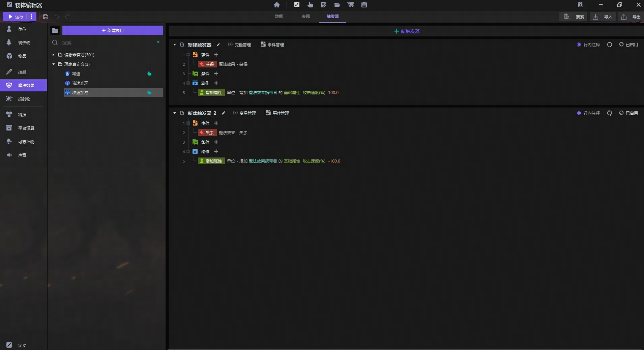Click the redo arrow icon

[x=67, y=17]
